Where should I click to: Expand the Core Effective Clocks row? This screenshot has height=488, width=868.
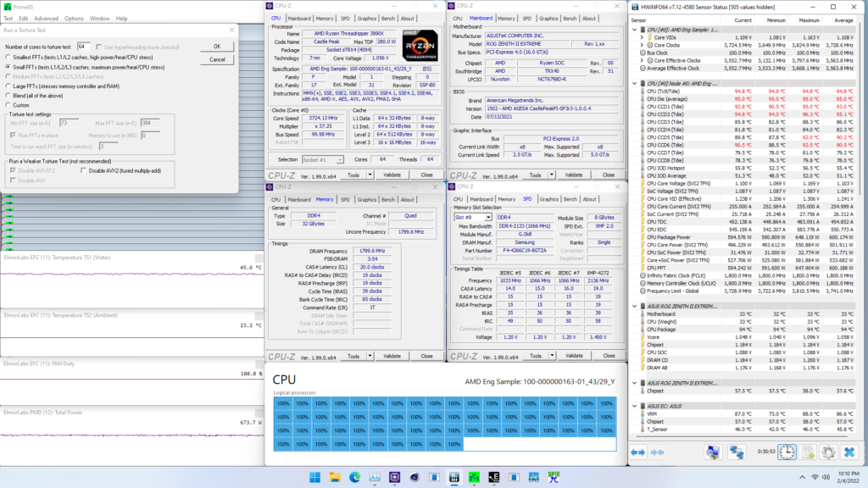tap(643, 61)
